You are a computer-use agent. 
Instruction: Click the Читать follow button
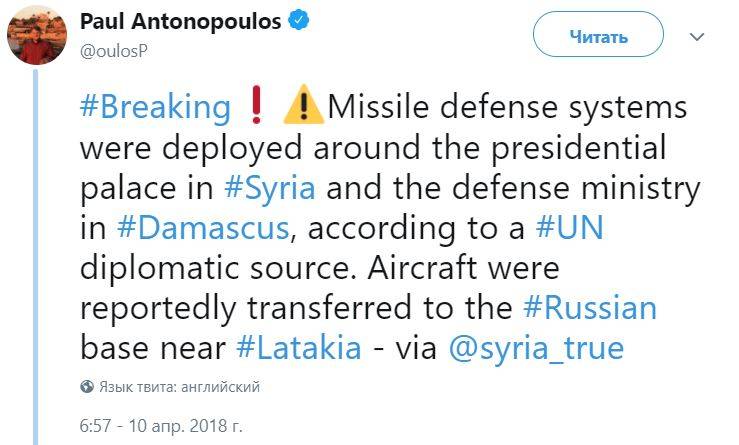[x=598, y=38]
